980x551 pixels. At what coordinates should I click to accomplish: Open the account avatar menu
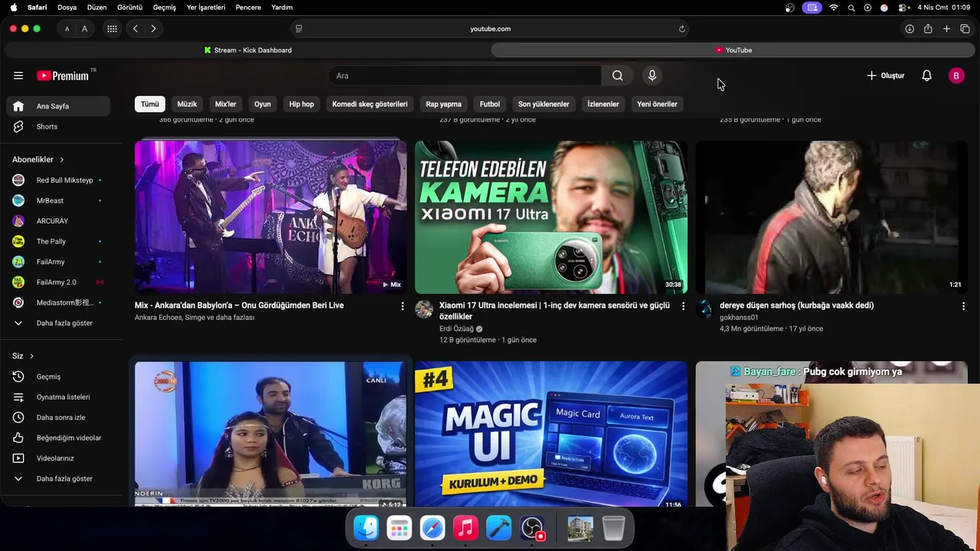tap(955, 76)
